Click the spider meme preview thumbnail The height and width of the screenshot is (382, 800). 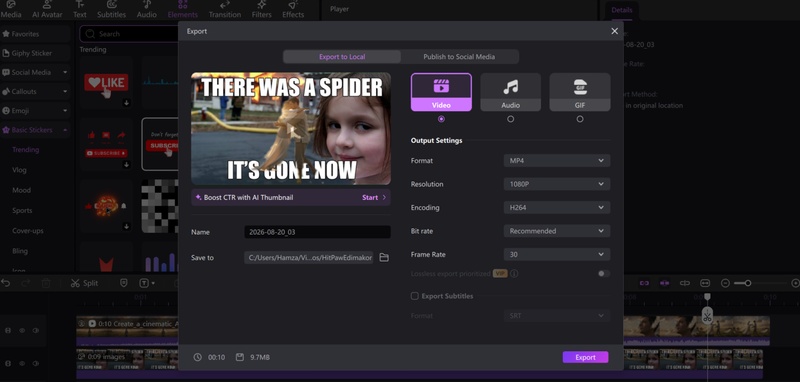click(x=291, y=129)
